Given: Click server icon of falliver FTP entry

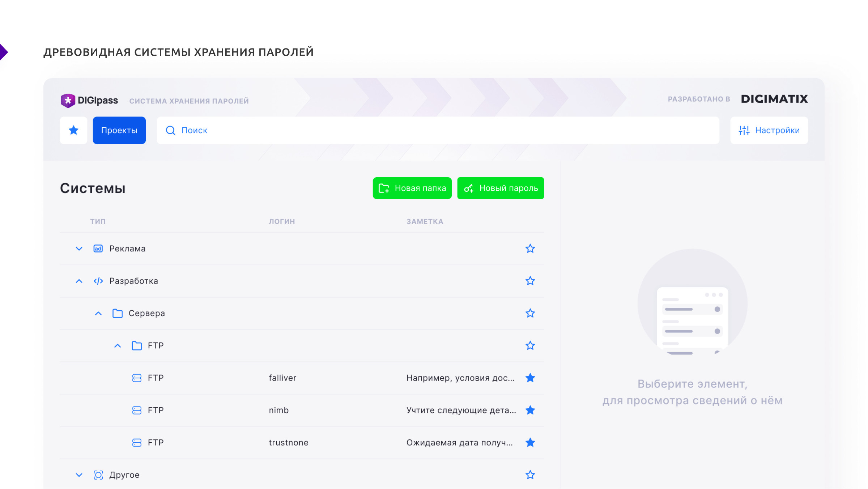Looking at the screenshot, I should point(137,378).
